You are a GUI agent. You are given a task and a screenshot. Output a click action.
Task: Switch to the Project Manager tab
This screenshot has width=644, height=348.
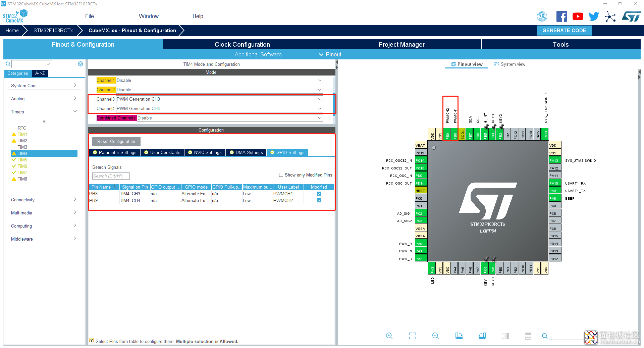point(401,44)
